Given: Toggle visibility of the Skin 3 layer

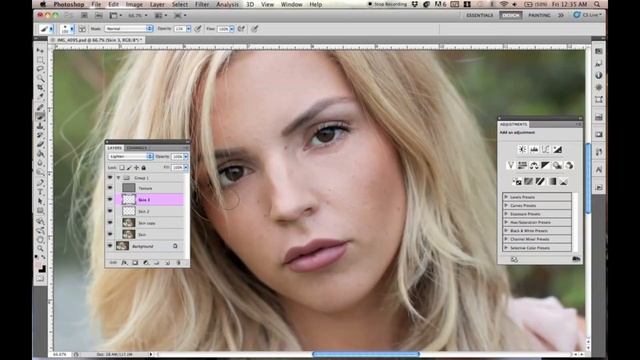Looking at the screenshot, I should pos(110,200).
